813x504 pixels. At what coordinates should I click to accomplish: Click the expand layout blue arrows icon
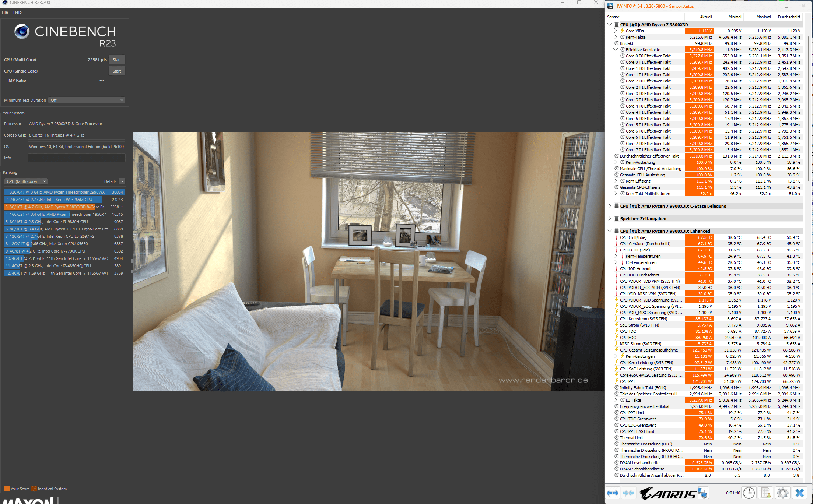(x=613, y=493)
